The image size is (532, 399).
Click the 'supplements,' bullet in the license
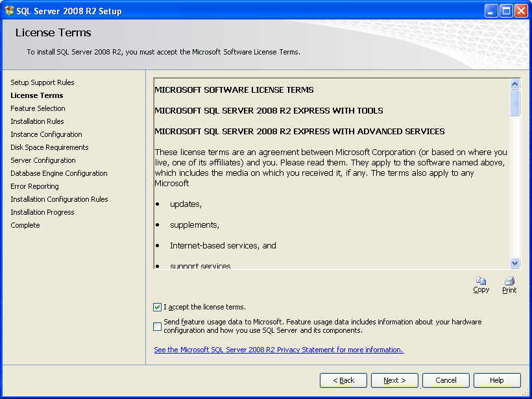195,225
